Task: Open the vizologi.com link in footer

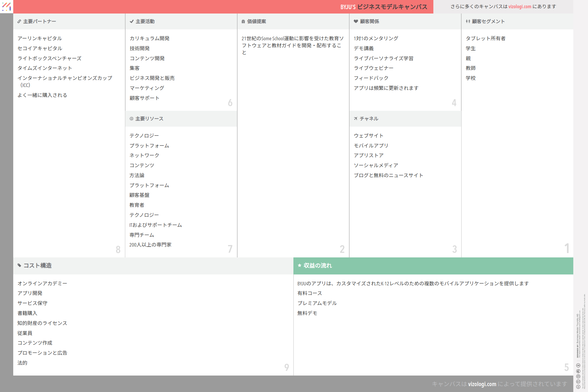Action: (x=482, y=384)
